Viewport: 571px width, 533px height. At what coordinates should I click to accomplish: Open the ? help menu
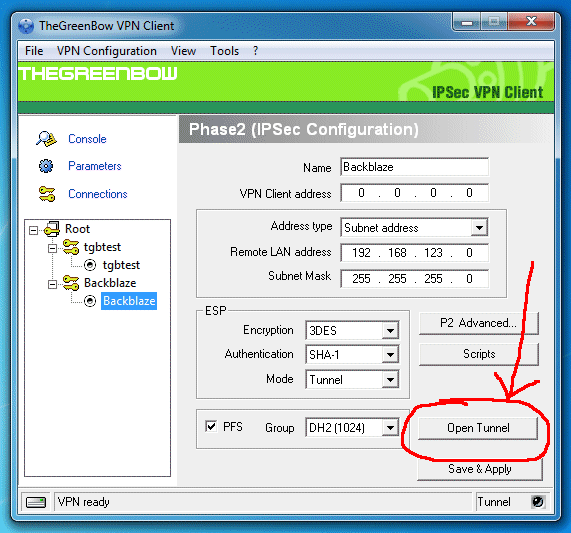(x=256, y=51)
